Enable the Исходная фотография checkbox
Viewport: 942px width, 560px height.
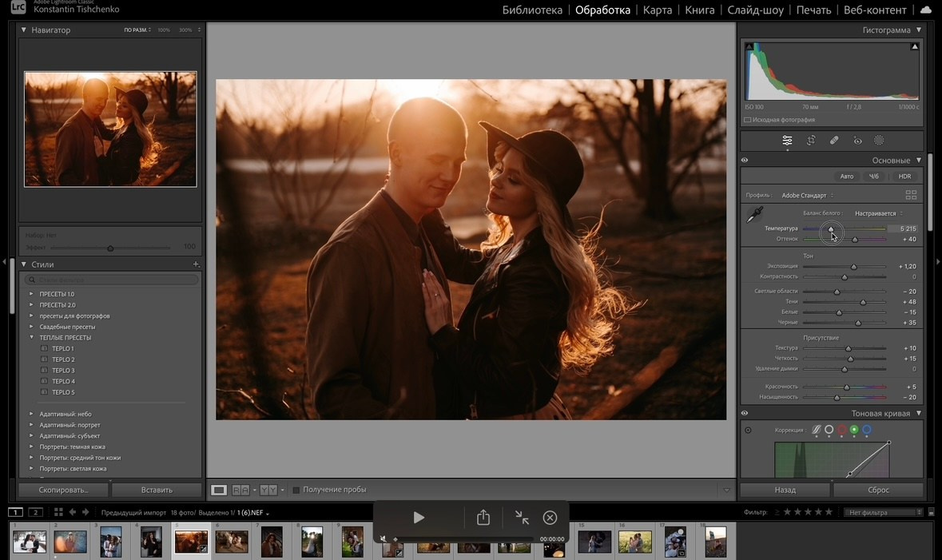pos(747,120)
